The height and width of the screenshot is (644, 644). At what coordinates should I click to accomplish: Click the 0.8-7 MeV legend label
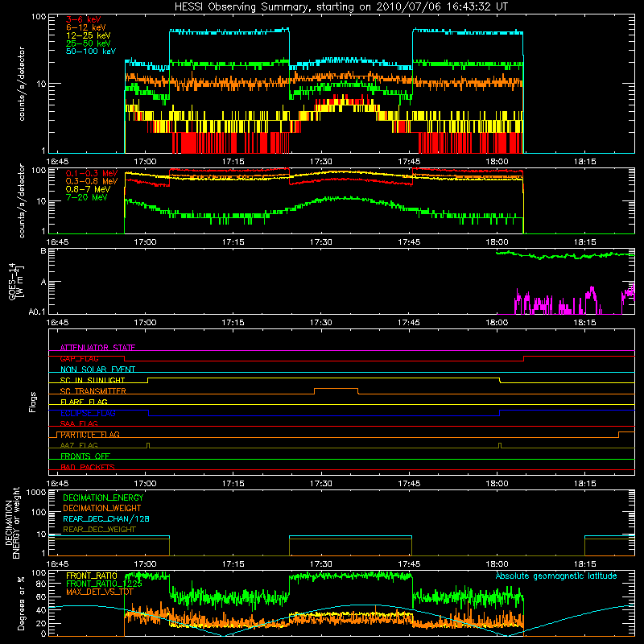(88, 189)
